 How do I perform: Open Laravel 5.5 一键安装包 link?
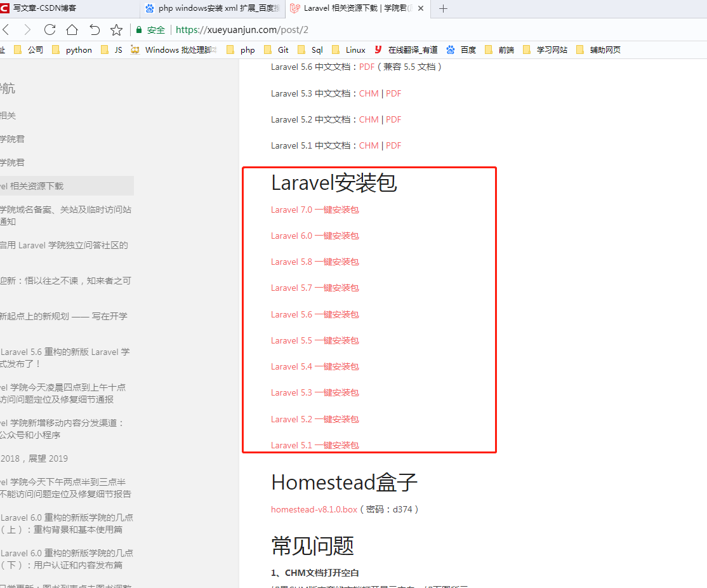click(x=315, y=341)
